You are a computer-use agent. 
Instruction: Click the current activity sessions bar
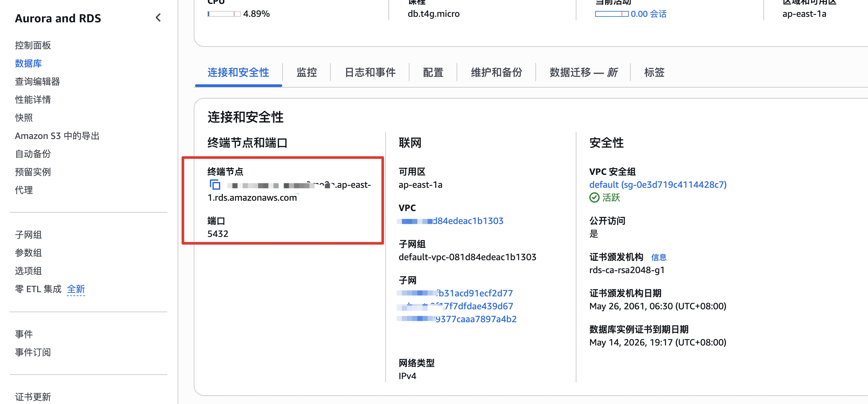pyautogui.click(x=612, y=14)
